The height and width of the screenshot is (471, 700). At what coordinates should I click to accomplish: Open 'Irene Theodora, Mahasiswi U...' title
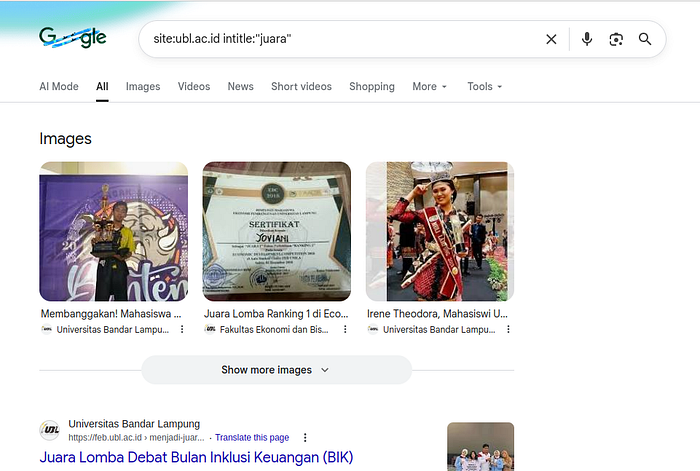coord(437,314)
